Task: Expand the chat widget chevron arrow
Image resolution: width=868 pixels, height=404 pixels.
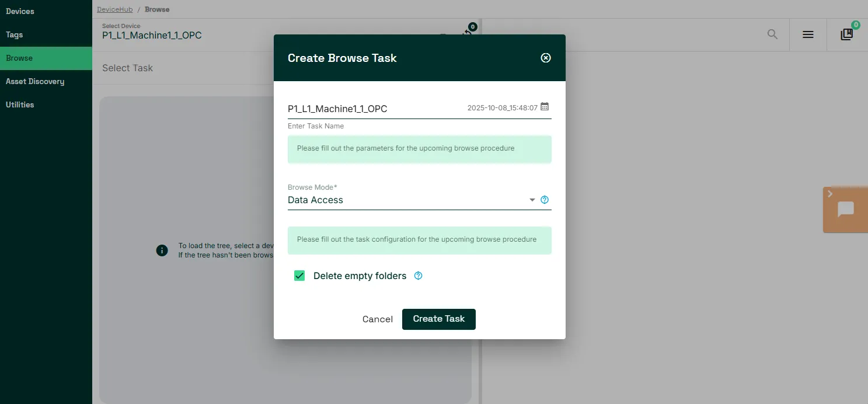Action: tap(830, 194)
